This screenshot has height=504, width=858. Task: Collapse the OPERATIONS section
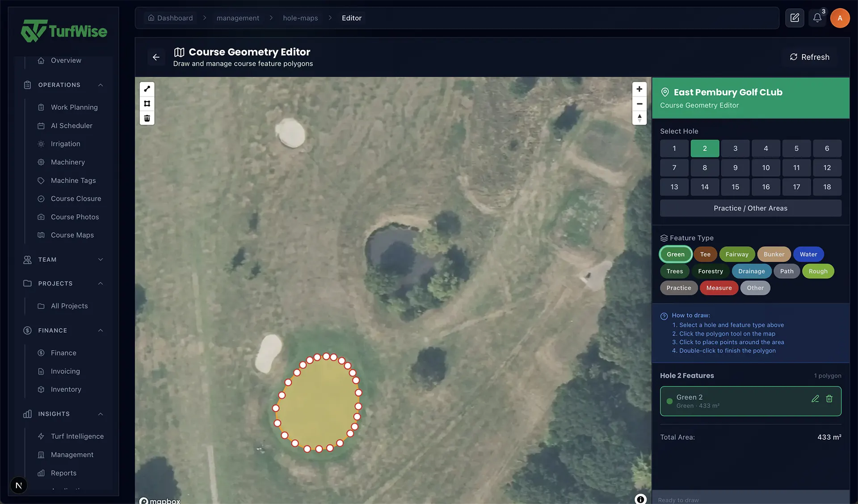click(x=101, y=85)
